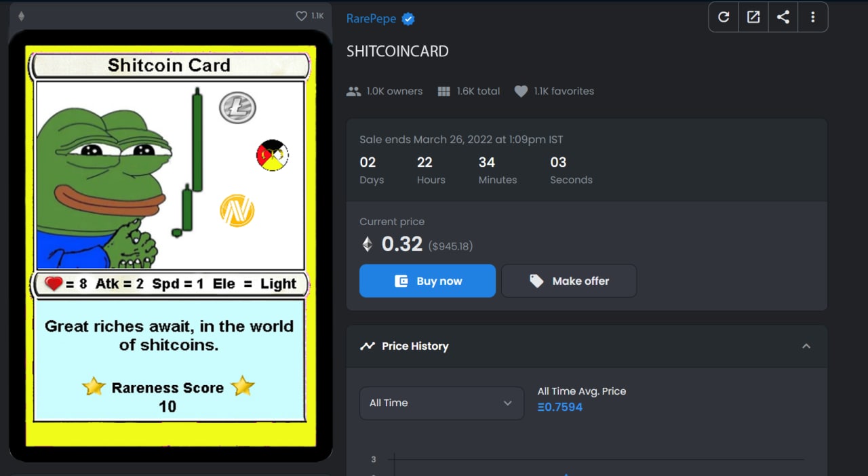Click the current price 0.32 value
Viewport: 868px width, 476px height.
tap(402, 244)
